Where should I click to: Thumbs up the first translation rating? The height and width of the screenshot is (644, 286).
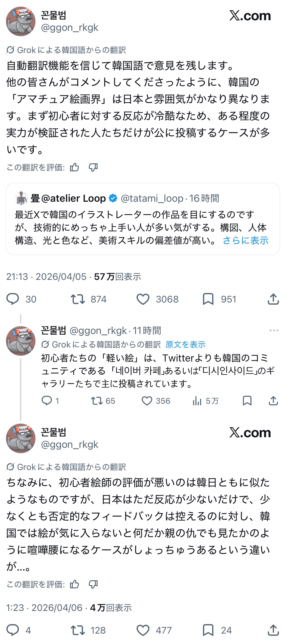(x=74, y=167)
